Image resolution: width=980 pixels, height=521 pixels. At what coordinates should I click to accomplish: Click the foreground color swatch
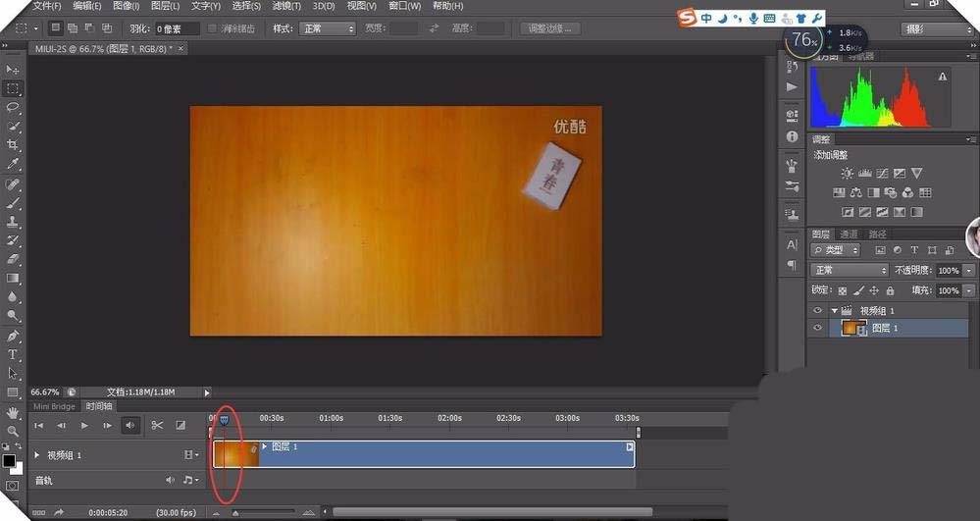point(9,461)
